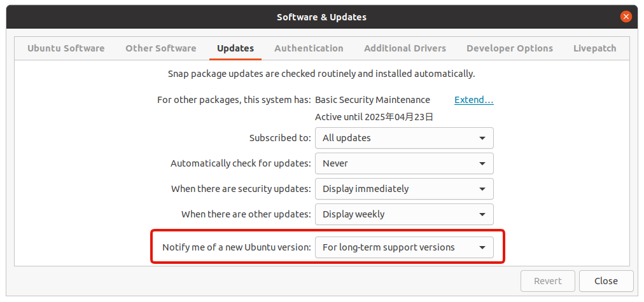
Task: Click the Active until date text
Action: [374, 118]
